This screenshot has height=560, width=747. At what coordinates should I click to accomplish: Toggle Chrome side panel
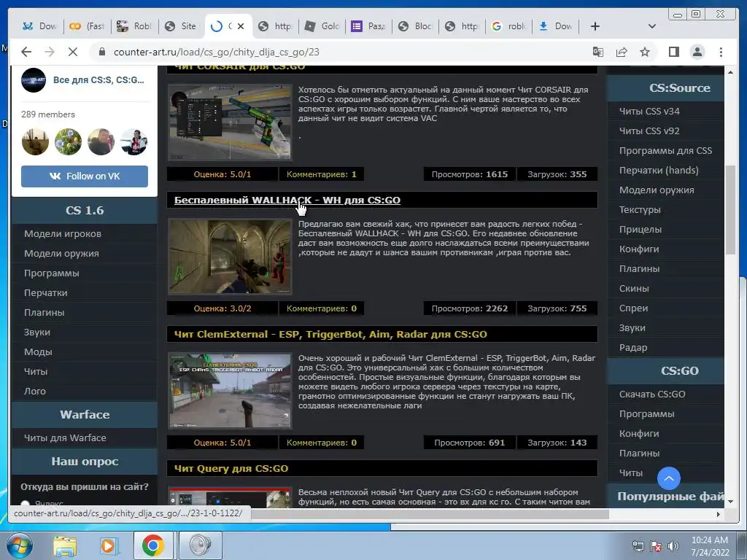(x=673, y=52)
